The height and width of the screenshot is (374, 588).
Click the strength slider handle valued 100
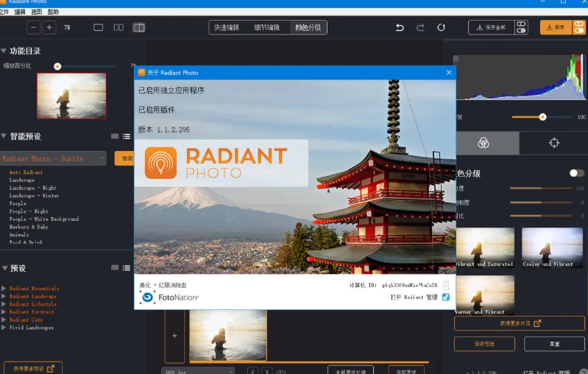pos(542,117)
